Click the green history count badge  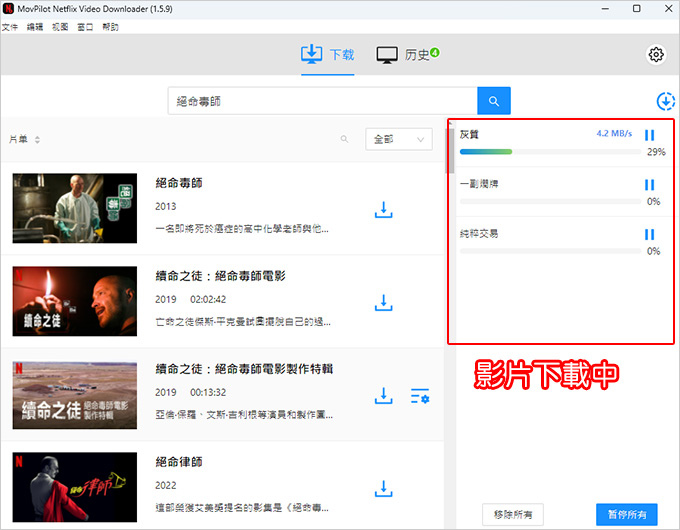pos(435,52)
